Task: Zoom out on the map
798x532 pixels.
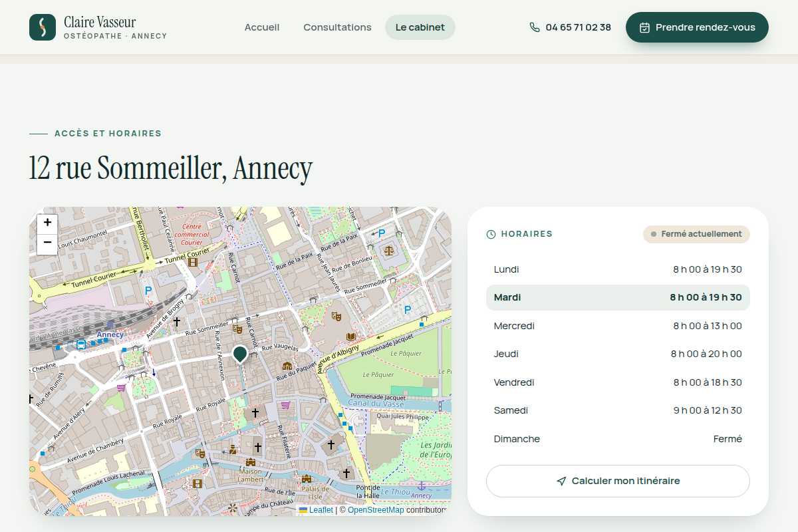Action: (x=47, y=243)
